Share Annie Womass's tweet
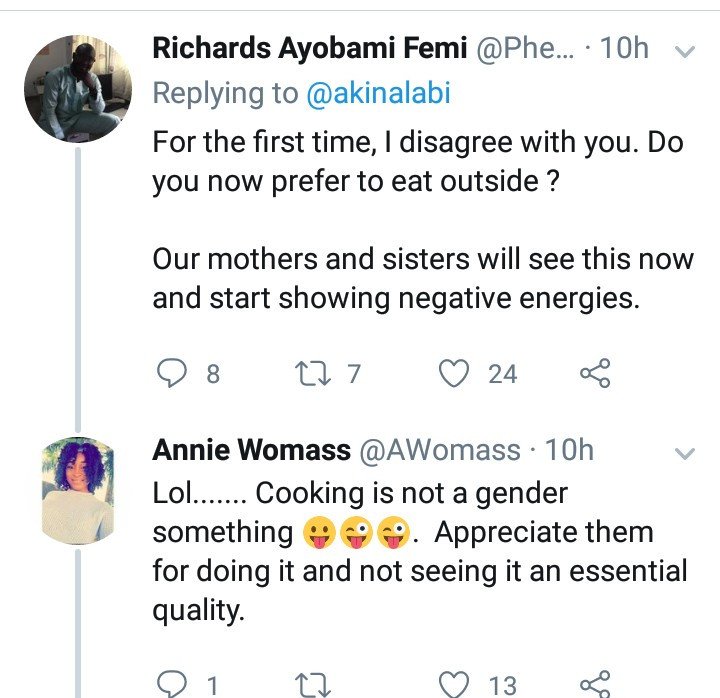Screen dimensions: 720x698 click(595, 684)
